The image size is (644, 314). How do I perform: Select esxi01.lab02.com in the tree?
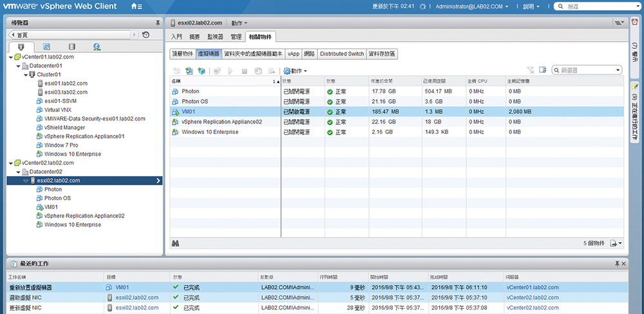pyautogui.click(x=66, y=83)
